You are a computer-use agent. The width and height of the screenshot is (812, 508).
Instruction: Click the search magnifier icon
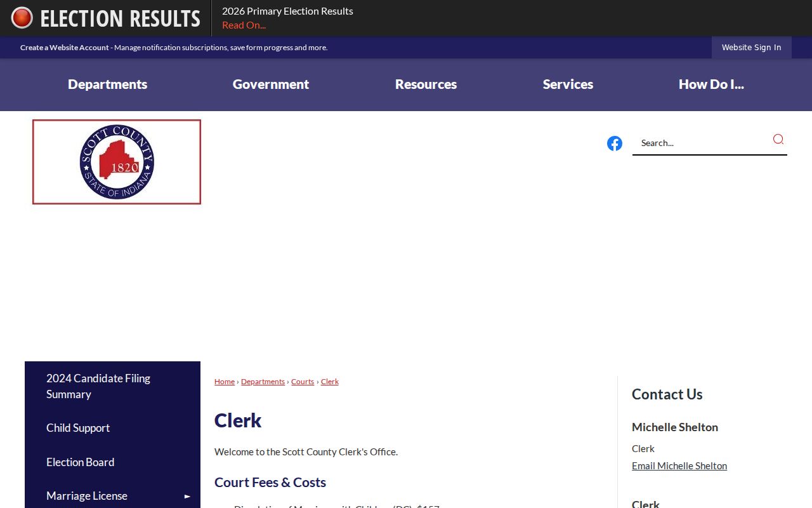pos(778,140)
